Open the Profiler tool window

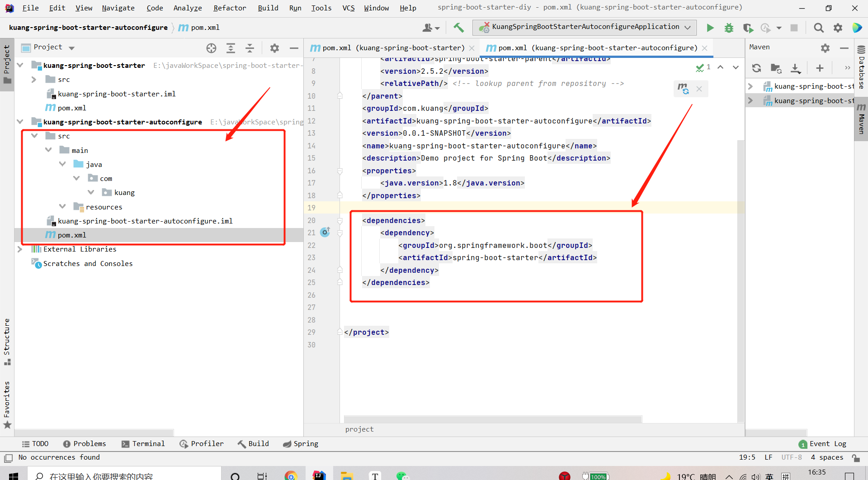click(202, 444)
